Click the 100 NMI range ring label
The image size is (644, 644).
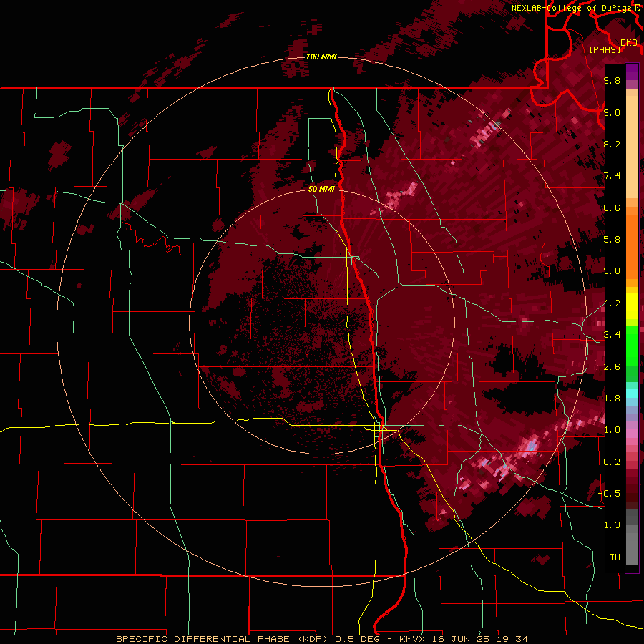pyautogui.click(x=321, y=57)
